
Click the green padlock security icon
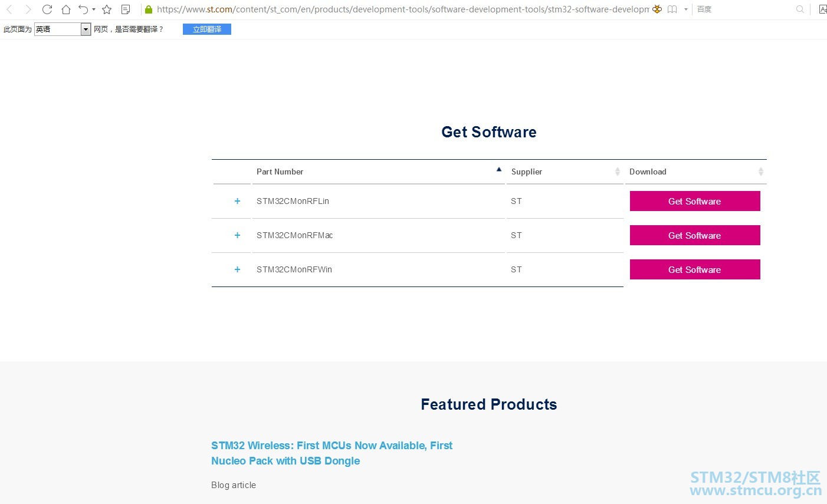tap(149, 9)
